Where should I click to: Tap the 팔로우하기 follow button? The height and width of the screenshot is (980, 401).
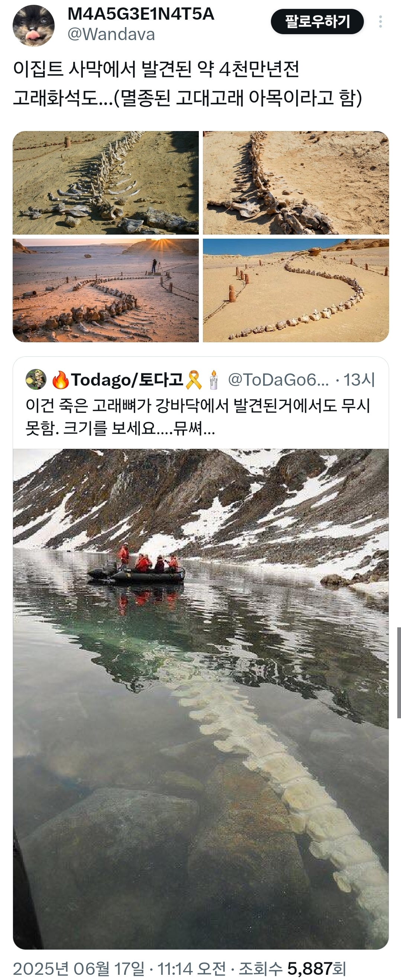(x=317, y=22)
